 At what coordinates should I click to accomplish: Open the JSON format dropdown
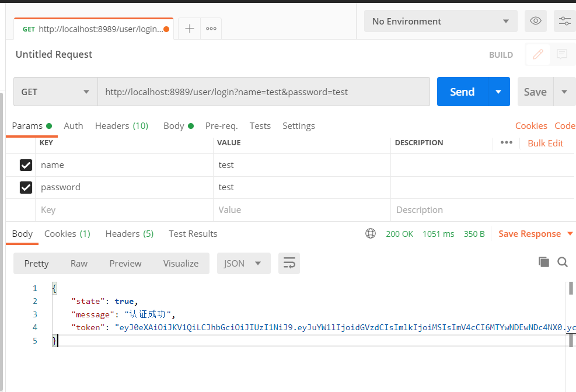click(243, 263)
